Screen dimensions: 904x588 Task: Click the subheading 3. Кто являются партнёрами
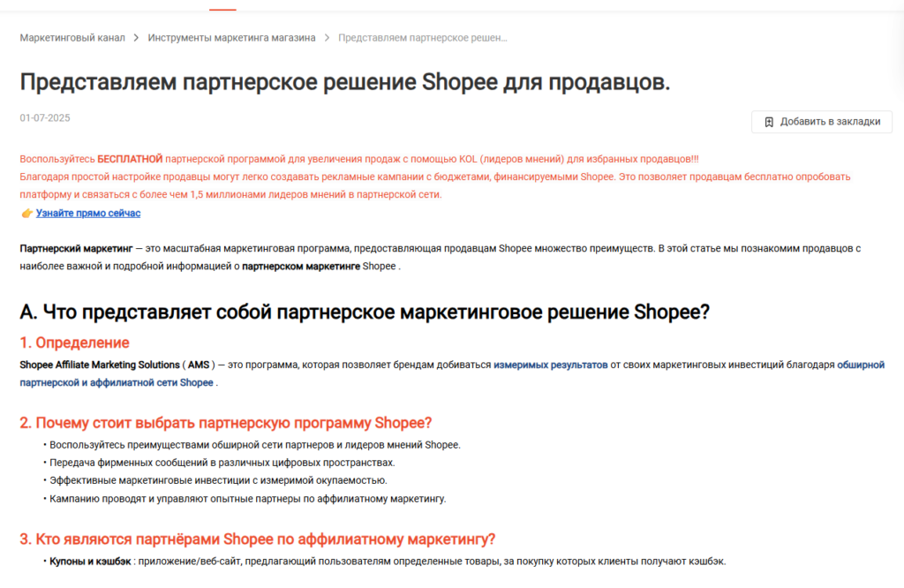257,539
